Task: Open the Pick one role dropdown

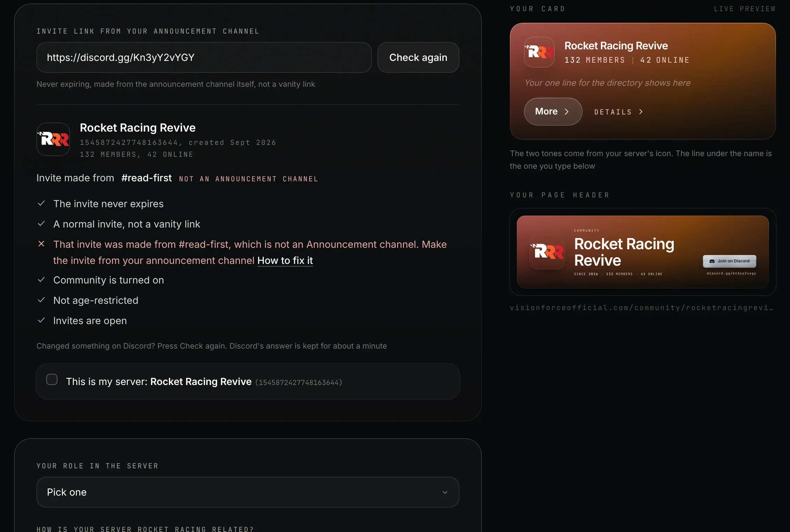Action: [248, 492]
